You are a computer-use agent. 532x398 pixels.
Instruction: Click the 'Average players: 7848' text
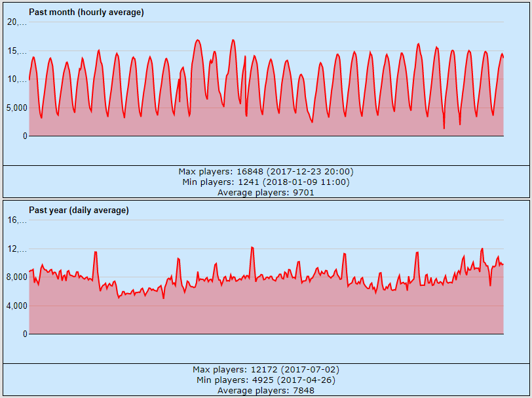point(266,391)
